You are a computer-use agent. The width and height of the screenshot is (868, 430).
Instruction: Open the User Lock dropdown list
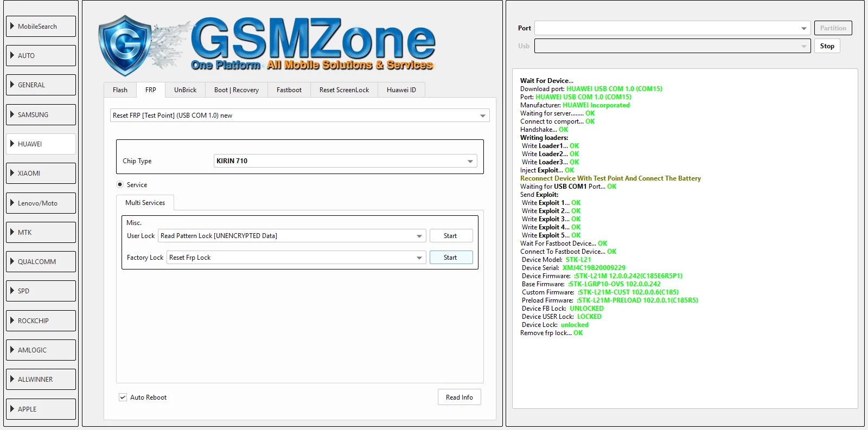pyautogui.click(x=419, y=236)
